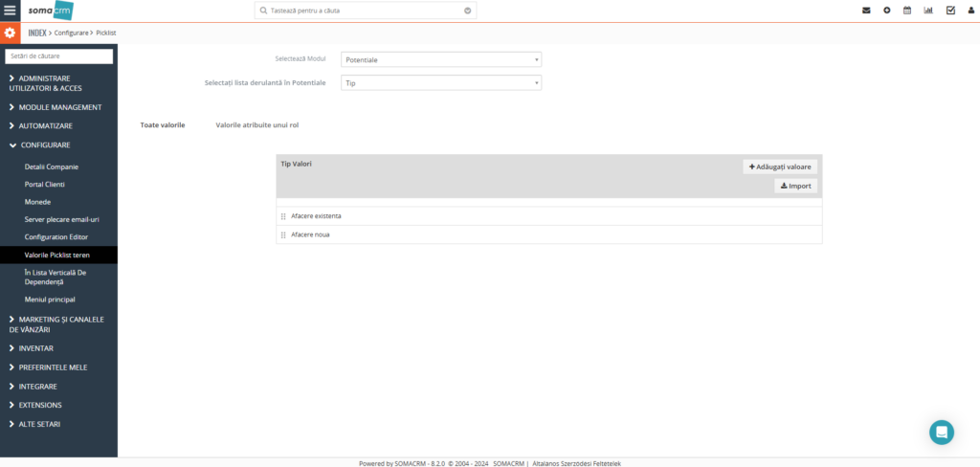Expand Preferintele Mele section
Screen dimensions: 980x467
point(48,367)
